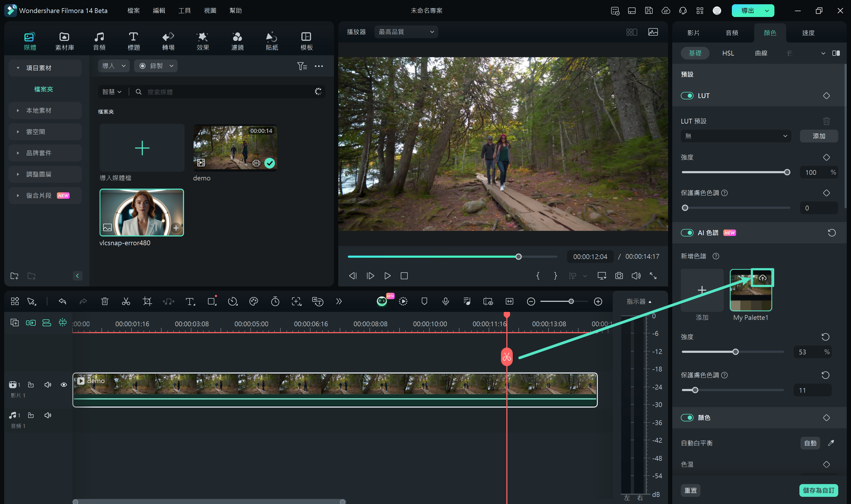Viewport: 851px width, 504px height.
Task: Adjust timeline zoom slider handle
Action: tap(571, 302)
